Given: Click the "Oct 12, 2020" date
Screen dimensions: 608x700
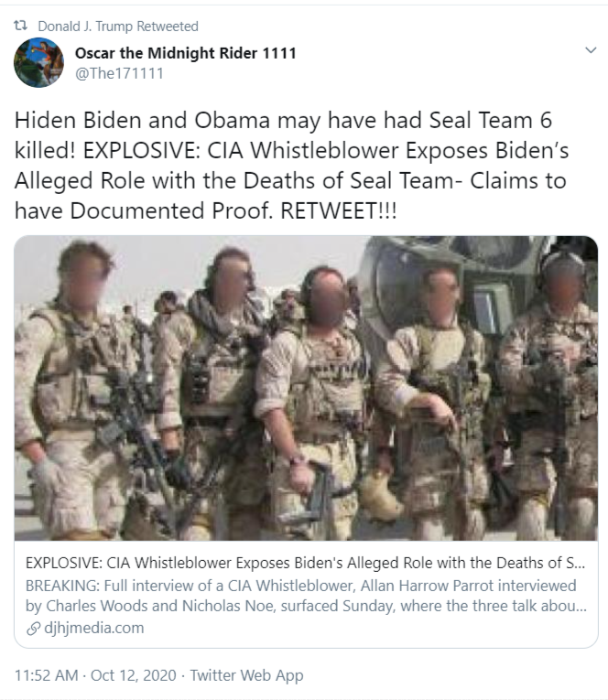Looking at the screenshot, I should 133,675.
